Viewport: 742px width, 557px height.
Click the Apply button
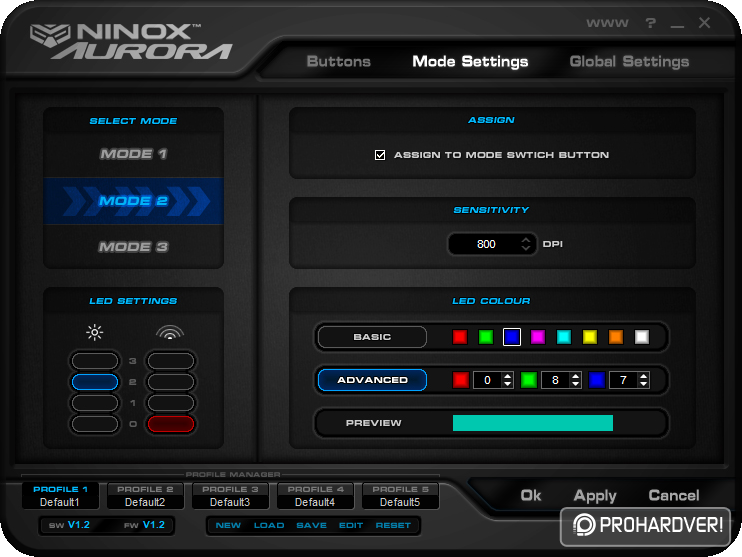[595, 496]
